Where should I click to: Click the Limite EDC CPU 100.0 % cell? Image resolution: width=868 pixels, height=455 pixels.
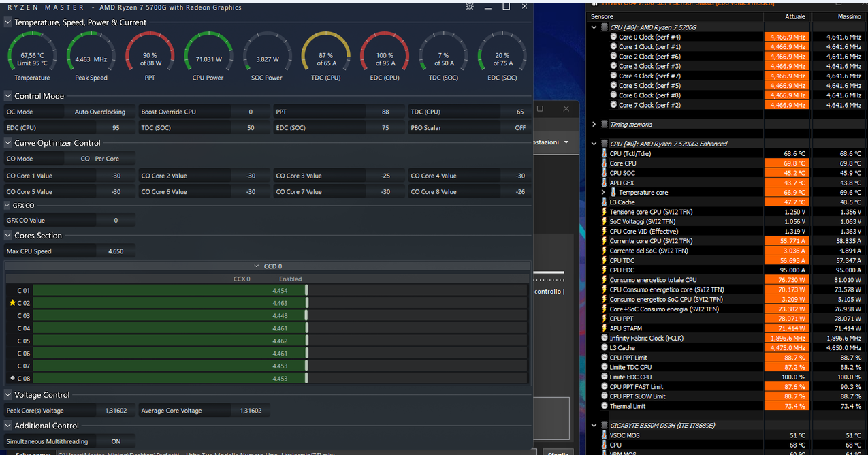[x=786, y=377]
